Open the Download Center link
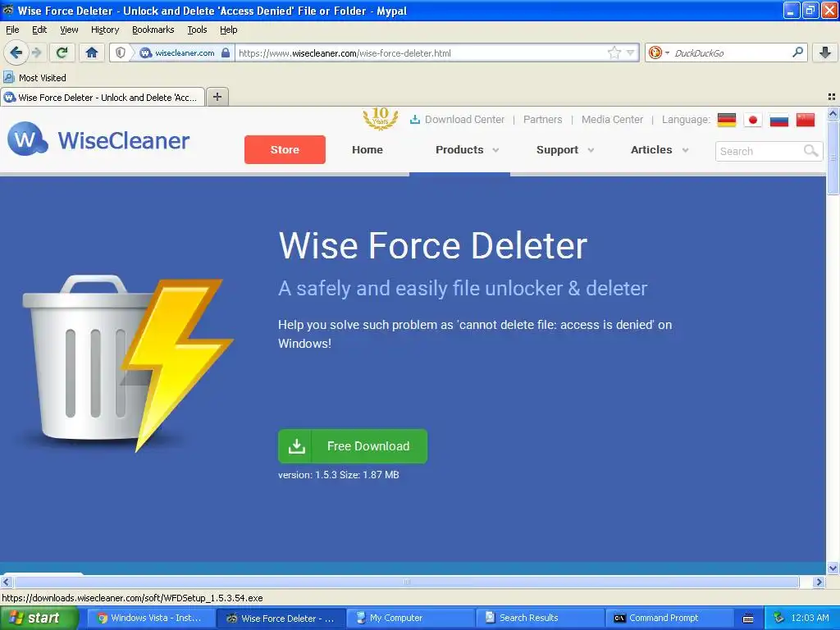Image resolution: width=840 pixels, height=630 pixels. [x=457, y=120]
